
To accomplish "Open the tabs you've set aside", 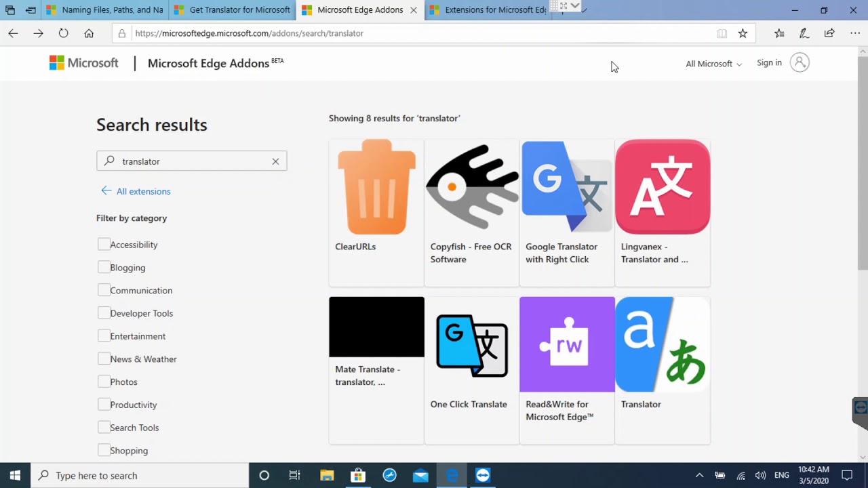I will coord(10,10).
